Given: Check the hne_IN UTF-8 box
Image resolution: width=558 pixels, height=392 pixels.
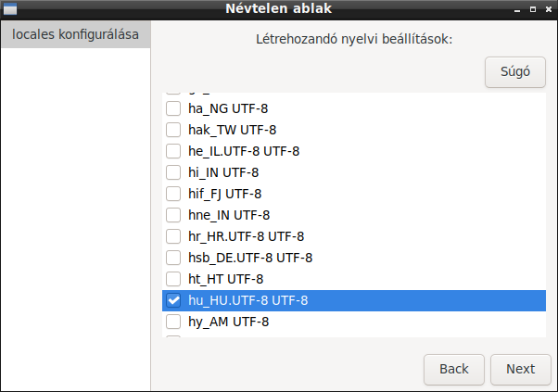Looking at the screenshot, I should coord(173,215).
